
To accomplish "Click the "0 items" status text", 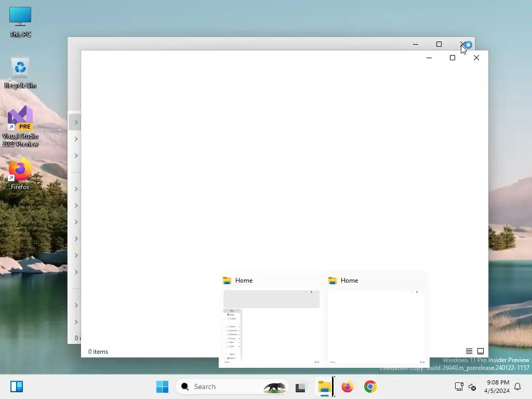I will [x=98, y=352].
